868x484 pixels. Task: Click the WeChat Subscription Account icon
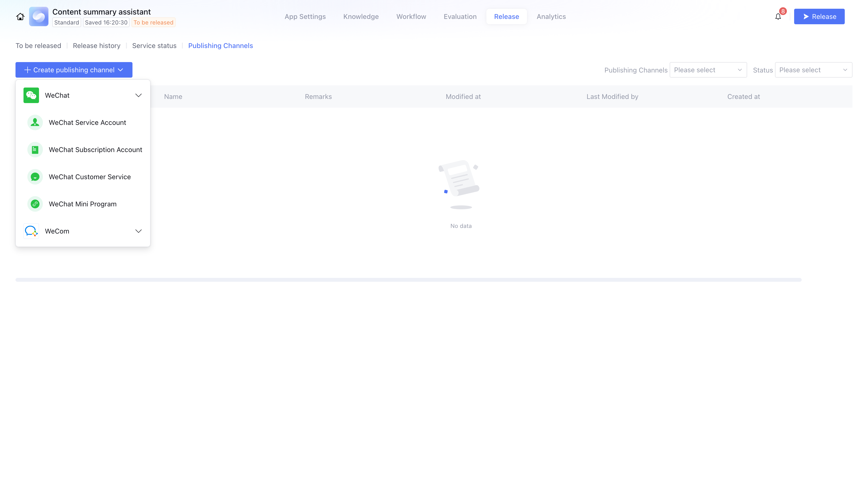(x=35, y=150)
